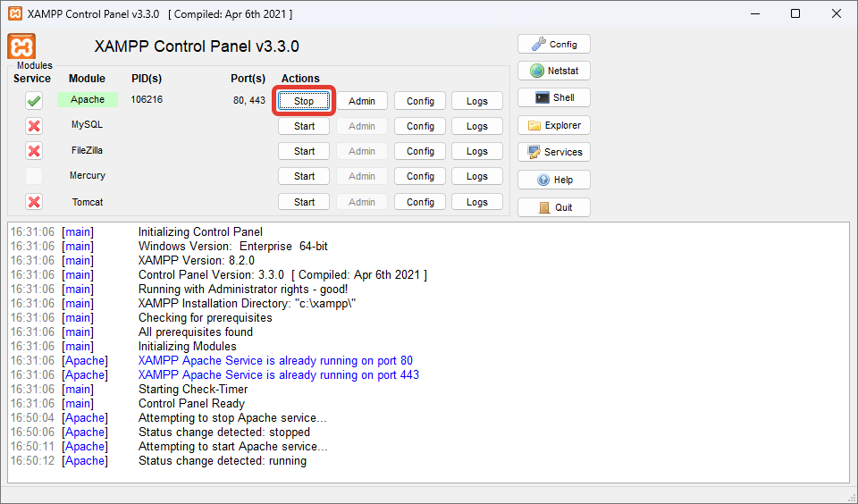View Tomcat Logs

477,202
